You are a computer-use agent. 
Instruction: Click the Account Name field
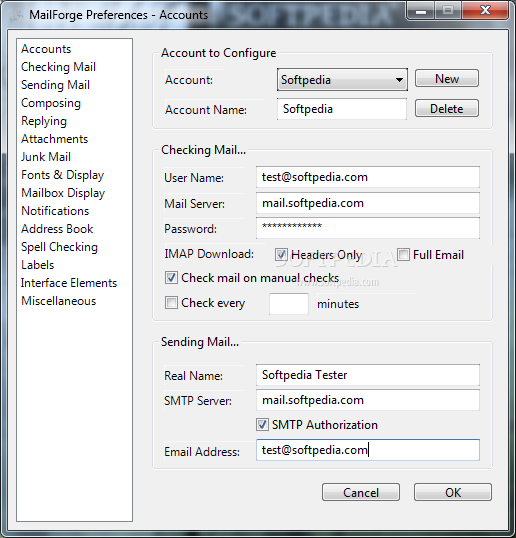click(x=342, y=109)
